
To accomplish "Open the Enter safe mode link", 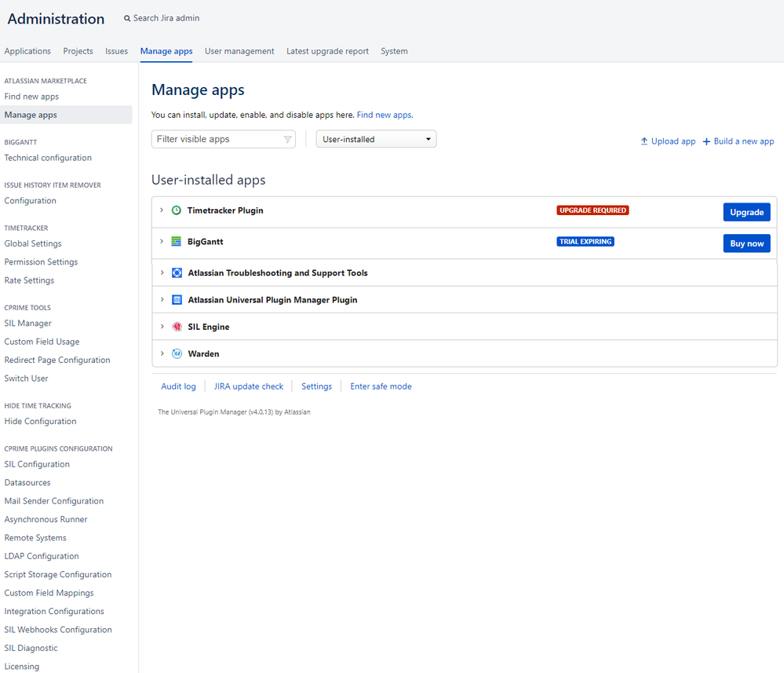I will [x=381, y=386].
